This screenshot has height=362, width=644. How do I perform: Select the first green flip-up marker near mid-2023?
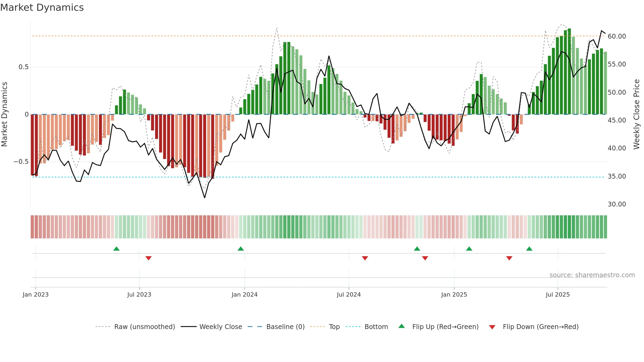coord(116,249)
